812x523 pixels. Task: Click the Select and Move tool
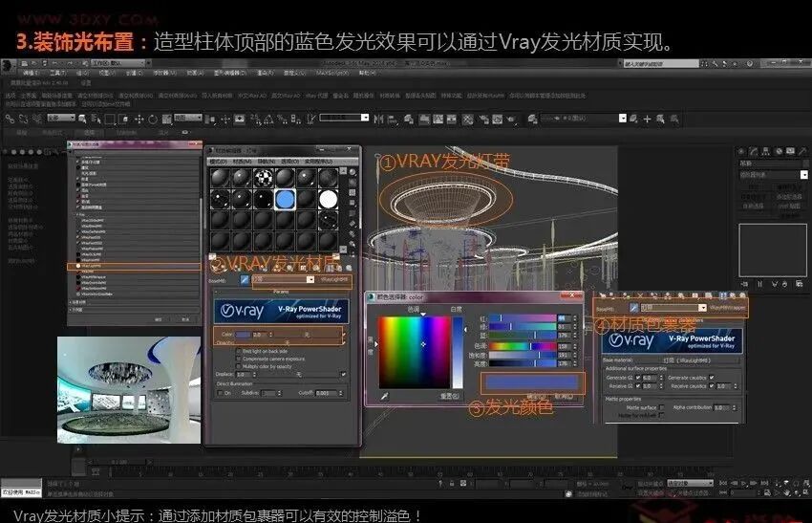139,120
